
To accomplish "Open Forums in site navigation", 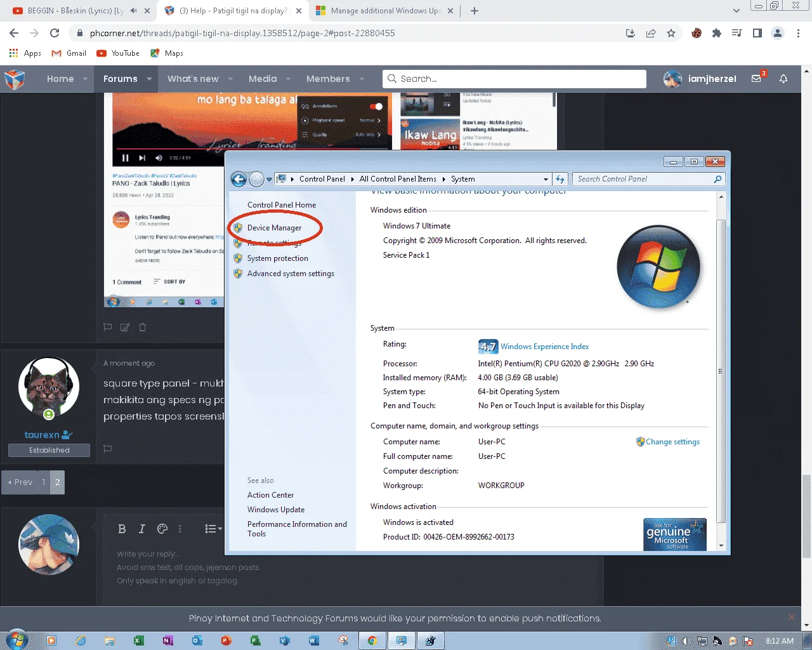I will click(121, 79).
